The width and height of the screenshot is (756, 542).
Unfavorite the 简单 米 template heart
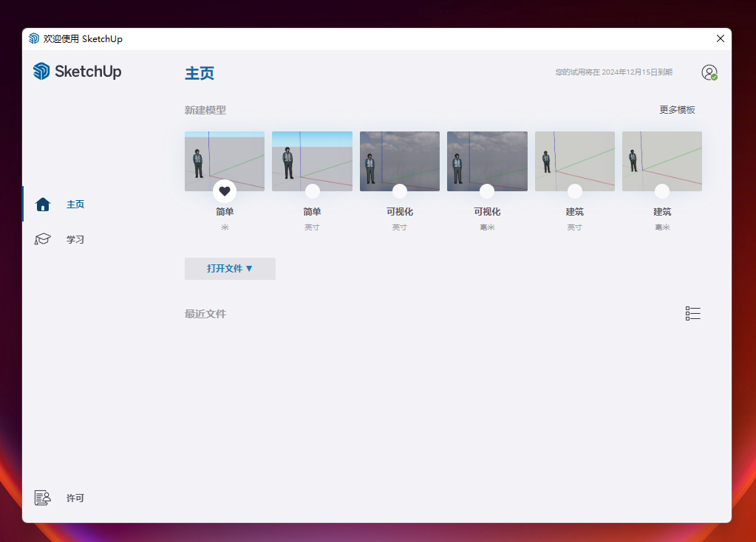click(x=225, y=191)
